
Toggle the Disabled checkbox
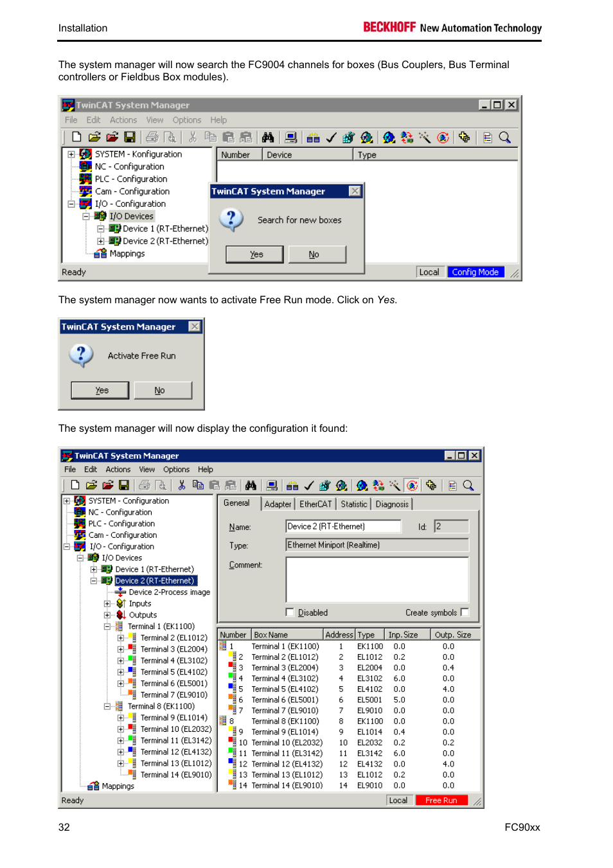pyautogui.click(x=290, y=612)
